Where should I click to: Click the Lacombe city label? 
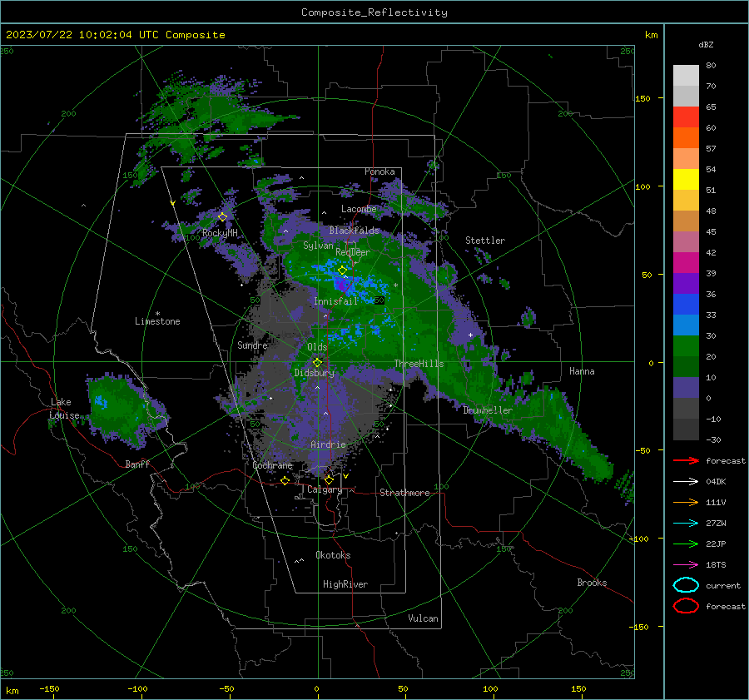click(x=359, y=209)
